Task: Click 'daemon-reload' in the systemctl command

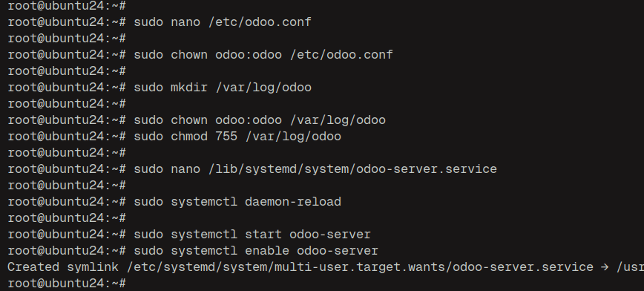Action: 293,202
